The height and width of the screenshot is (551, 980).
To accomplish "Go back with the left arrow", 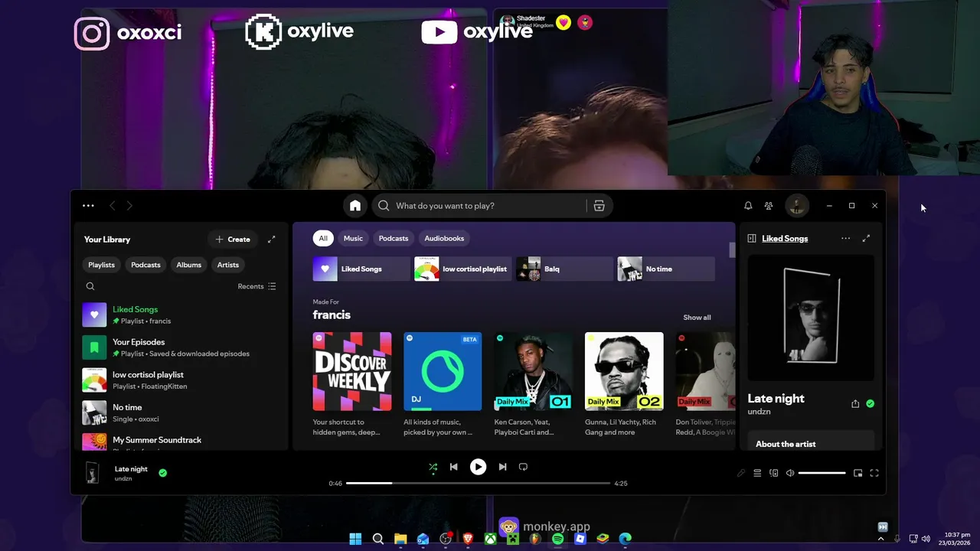I will coord(112,205).
